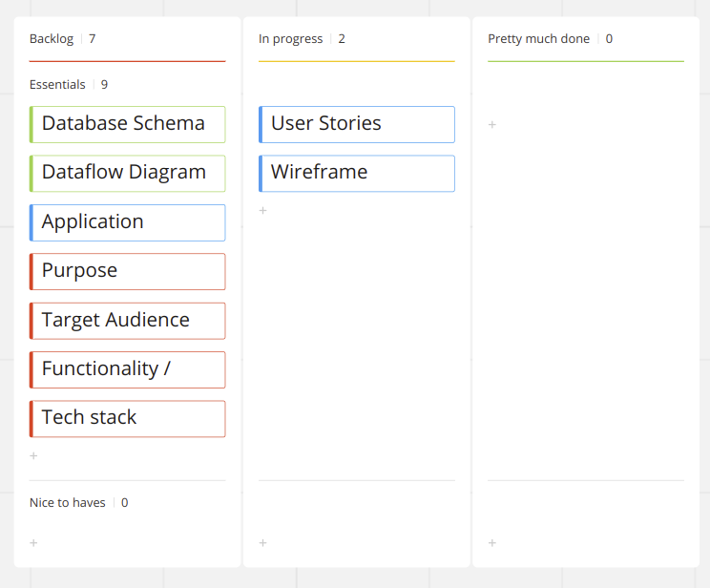710x588 pixels.
Task: Open the Target Audience card
Action: pos(128,321)
